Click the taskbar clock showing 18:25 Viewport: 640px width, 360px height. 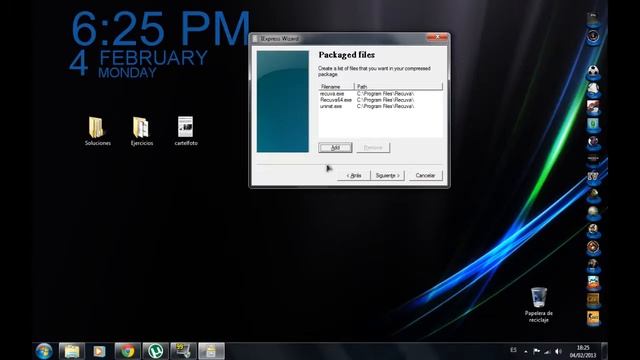[583, 351]
